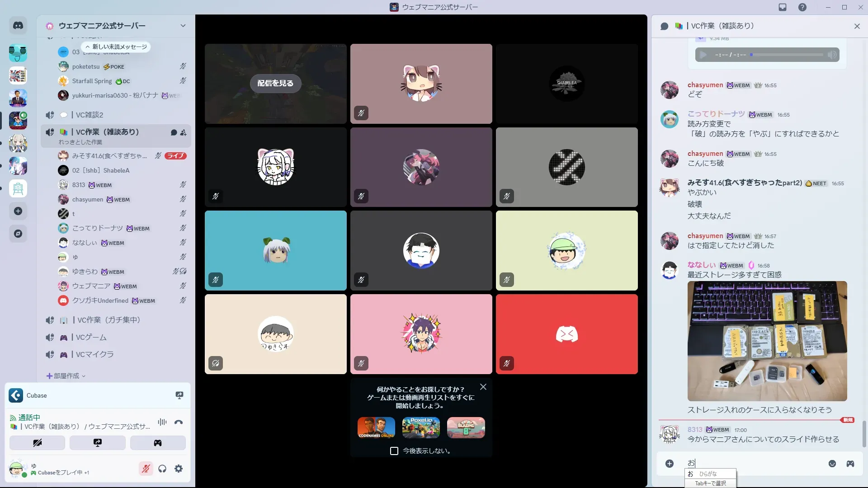Expand ウェブマニア公式サーバー server dropdown menu
The height and width of the screenshot is (488, 868).
point(183,26)
